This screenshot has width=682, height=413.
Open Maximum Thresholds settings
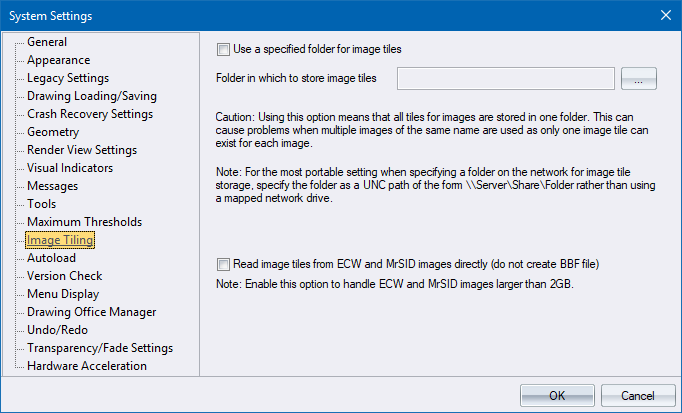click(x=84, y=222)
